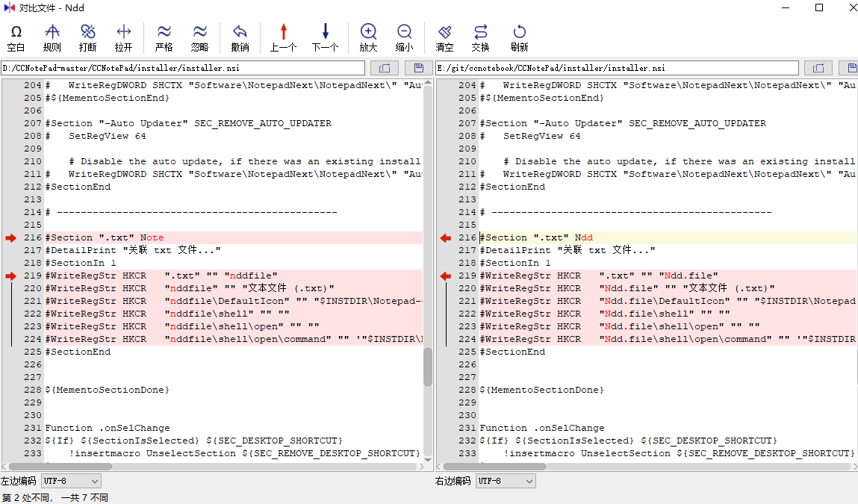
Task: Clear the comparison with 清空
Action: [x=444, y=38]
